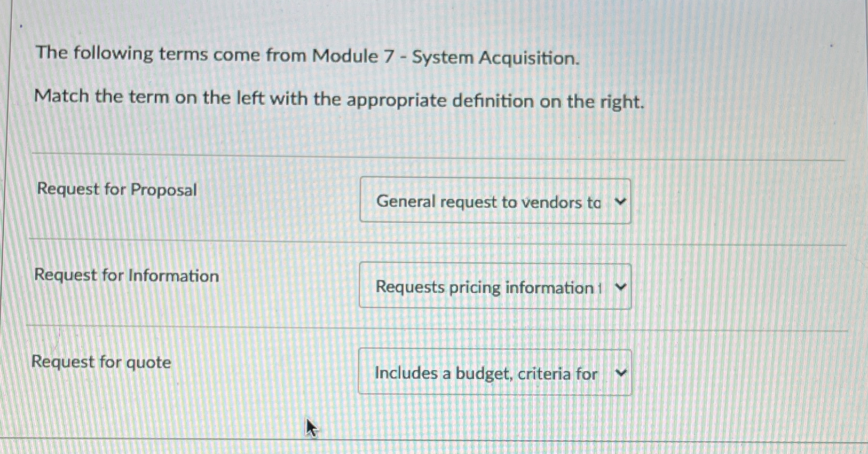
Task: Click the chevron on the 'General request to vendors' dropdown
Action: 620,201
